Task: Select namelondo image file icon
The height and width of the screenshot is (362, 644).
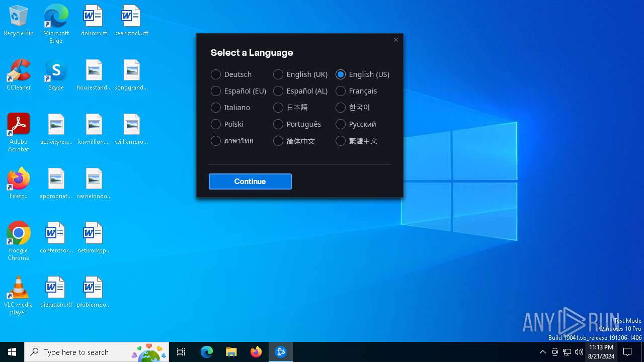Action: (x=94, y=184)
